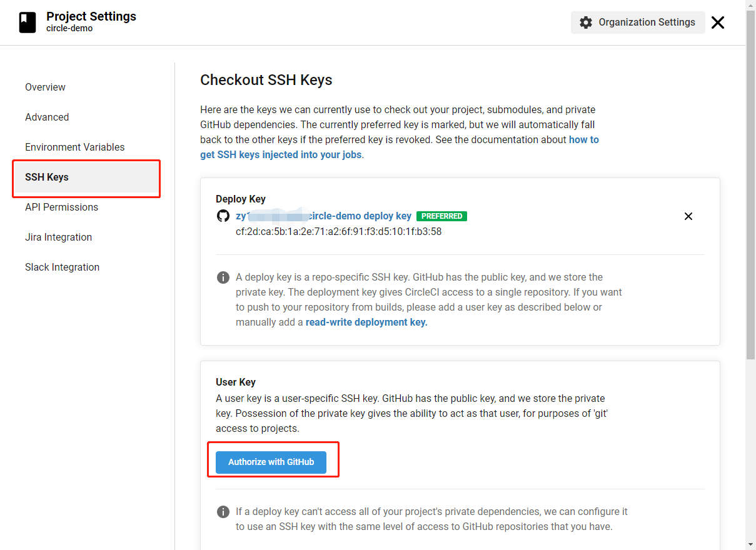Open the Overview settings section
756x550 pixels.
45,87
